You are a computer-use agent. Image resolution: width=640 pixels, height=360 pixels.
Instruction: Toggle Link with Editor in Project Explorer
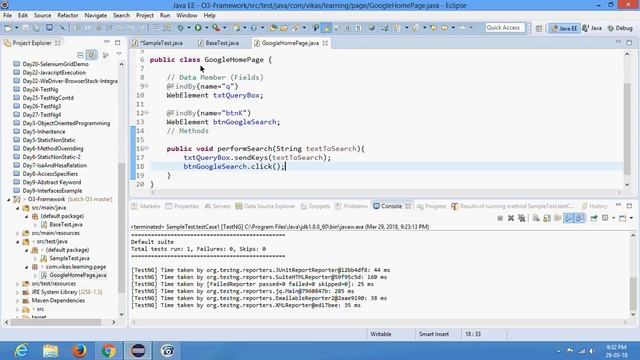tap(92, 55)
